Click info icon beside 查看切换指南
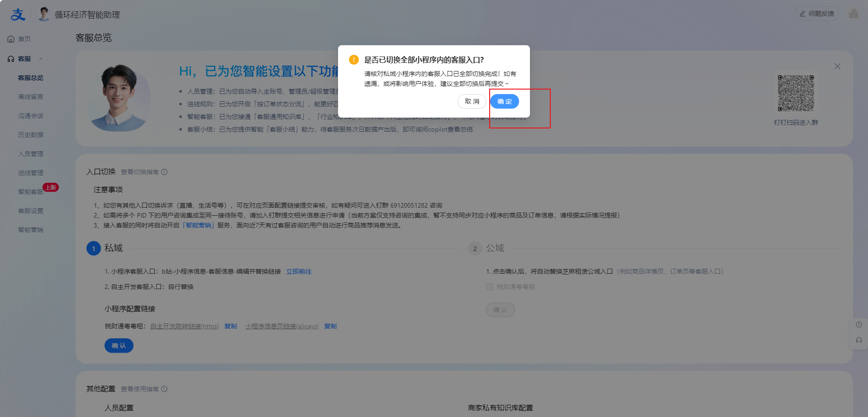This screenshot has width=868, height=417. 164,172
